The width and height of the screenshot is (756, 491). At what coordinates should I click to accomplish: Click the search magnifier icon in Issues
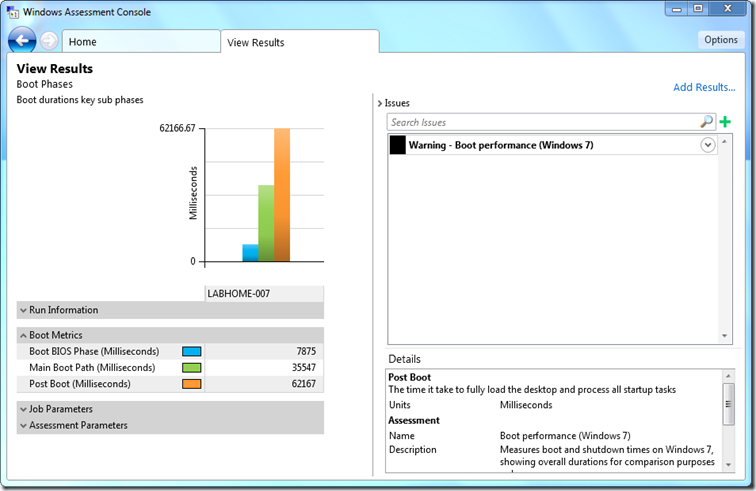coord(707,122)
